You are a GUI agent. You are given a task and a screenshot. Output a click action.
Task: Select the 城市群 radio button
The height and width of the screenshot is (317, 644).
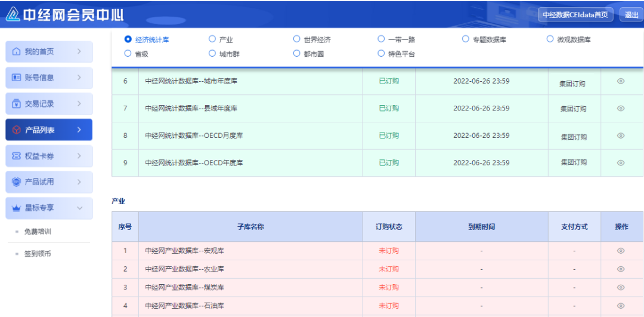212,54
